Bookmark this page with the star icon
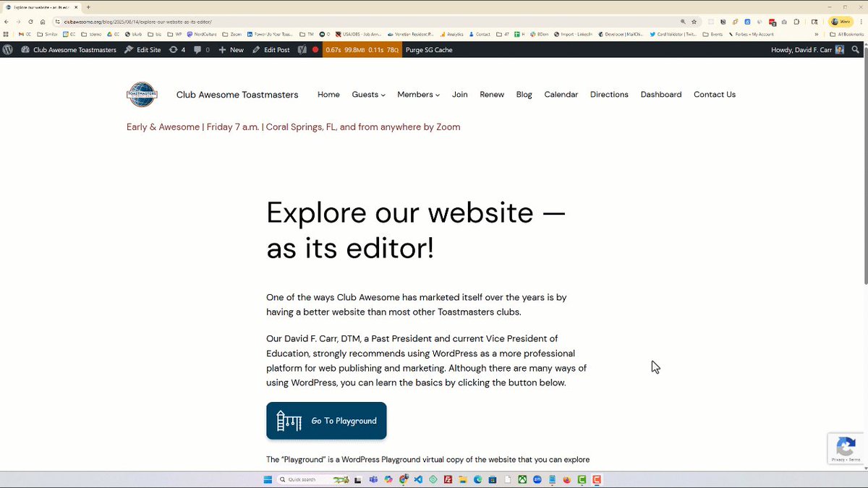This screenshot has height=488, width=868. [694, 22]
